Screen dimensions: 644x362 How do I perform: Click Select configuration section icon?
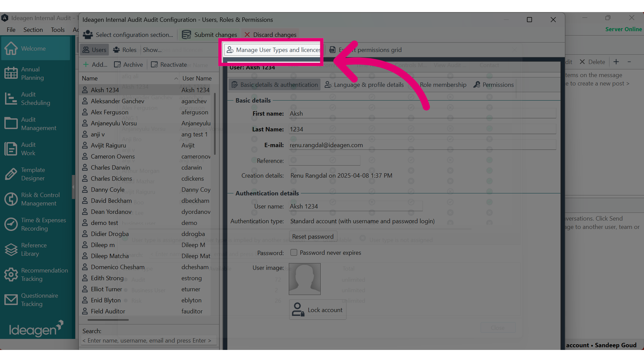pos(88,35)
